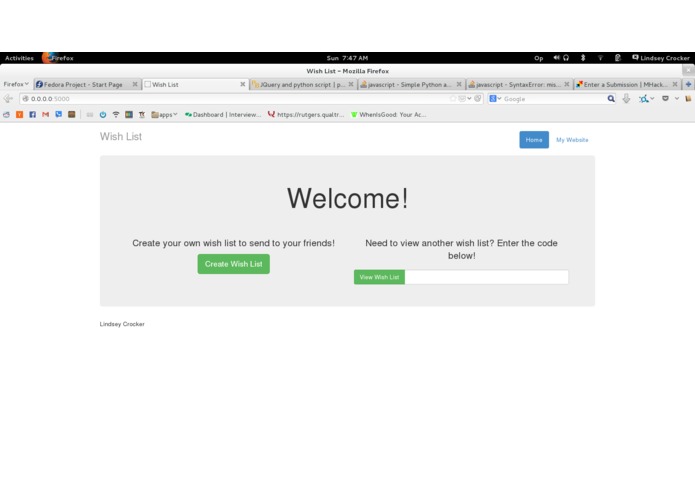Switch to javascript - Simple Python tab

click(407, 84)
